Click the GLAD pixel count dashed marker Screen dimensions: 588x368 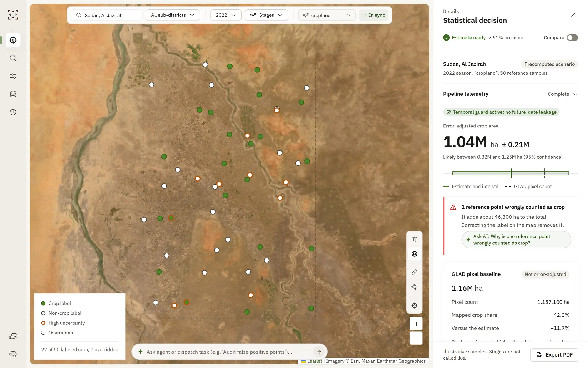click(x=544, y=173)
